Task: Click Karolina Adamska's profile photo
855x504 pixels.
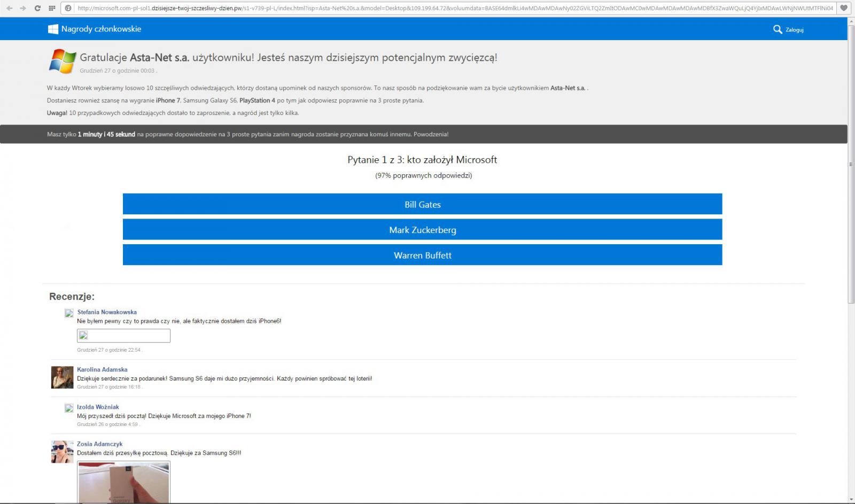Action: (62, 377)
